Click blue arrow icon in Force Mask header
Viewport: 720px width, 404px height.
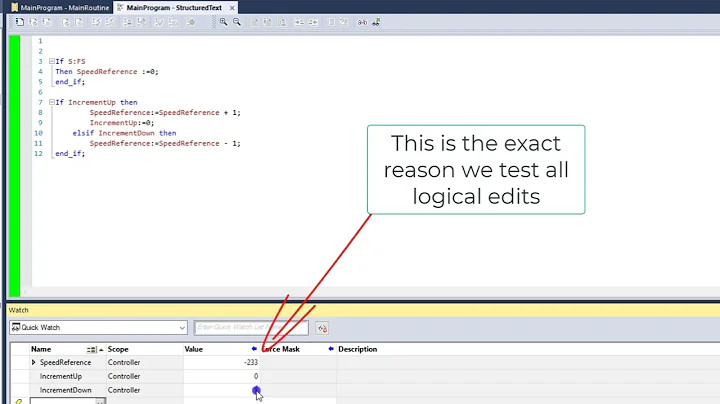(x=331, y=349)
